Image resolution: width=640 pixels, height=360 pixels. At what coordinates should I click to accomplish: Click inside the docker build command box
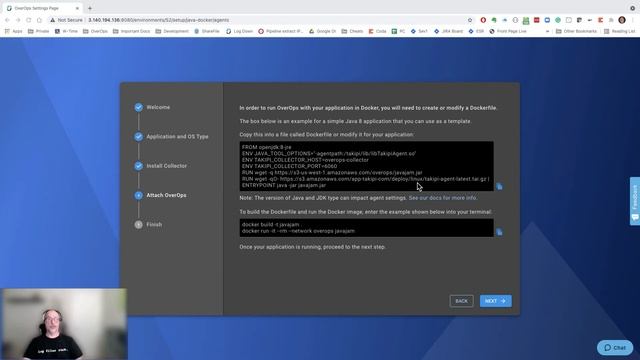click(367, 228)
